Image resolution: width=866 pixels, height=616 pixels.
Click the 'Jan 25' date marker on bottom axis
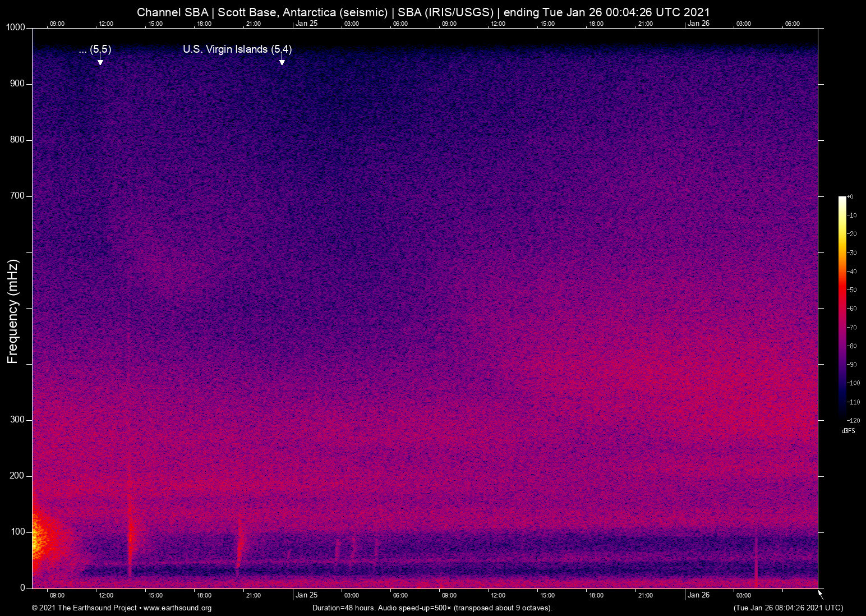click(x=306, y=595)
